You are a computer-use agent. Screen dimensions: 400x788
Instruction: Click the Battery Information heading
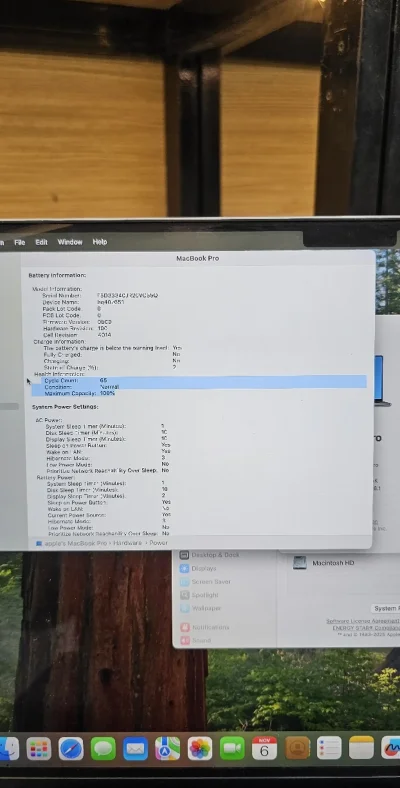click(x=57, y=275)
